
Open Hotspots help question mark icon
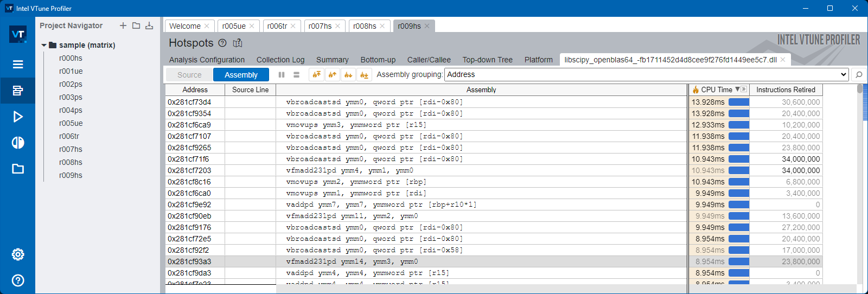click(x=222, y=43)
